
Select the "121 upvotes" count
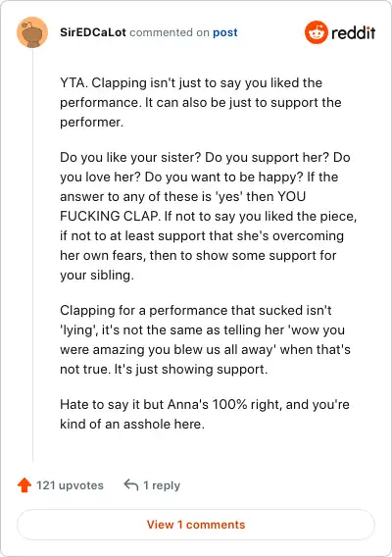click(70, 485)
